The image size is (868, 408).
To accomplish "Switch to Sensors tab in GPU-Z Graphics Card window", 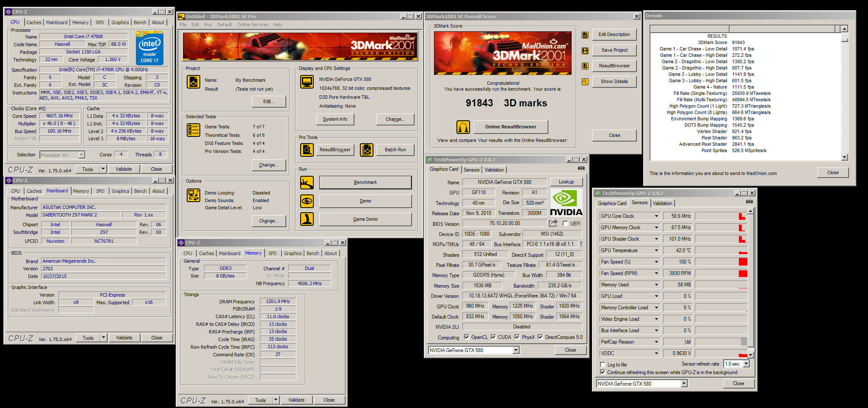I will (x=472, y=170).
